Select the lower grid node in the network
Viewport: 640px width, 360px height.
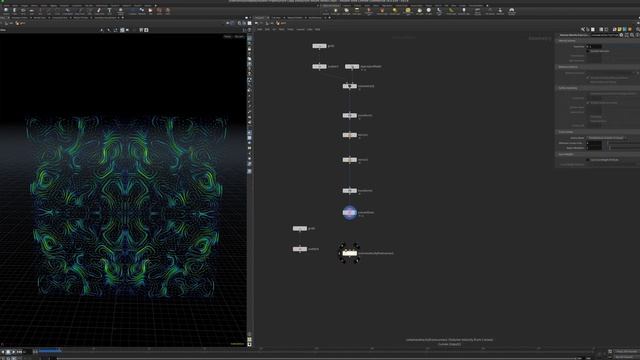(x=300, y=228)
